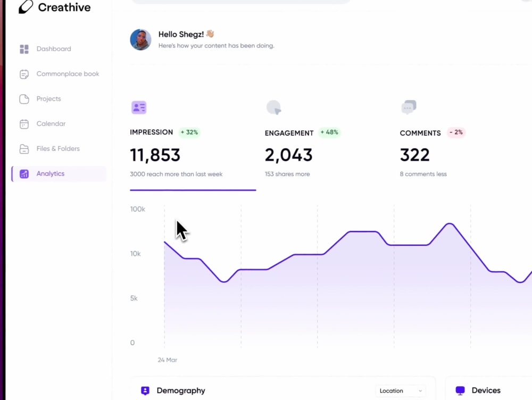Click the 100k axis label

point(137,209)
